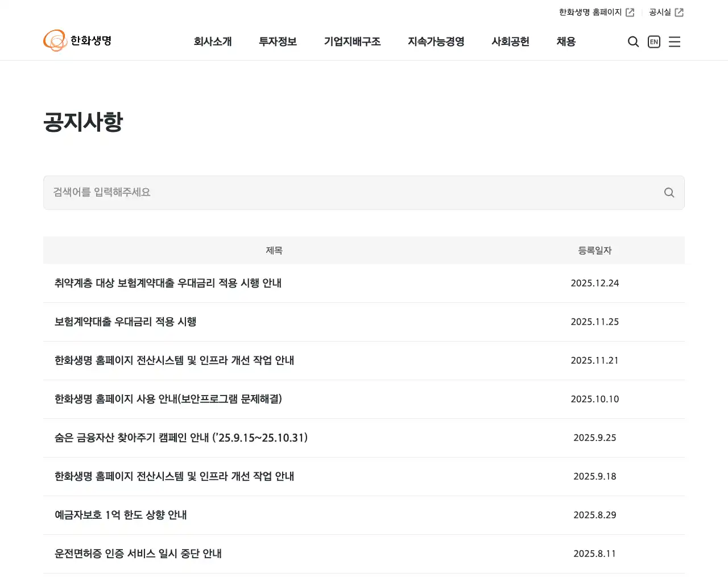Viewport: 728px width, 582px height.
Task: Open the hamburger menu
Action: (x=675, y=41)
